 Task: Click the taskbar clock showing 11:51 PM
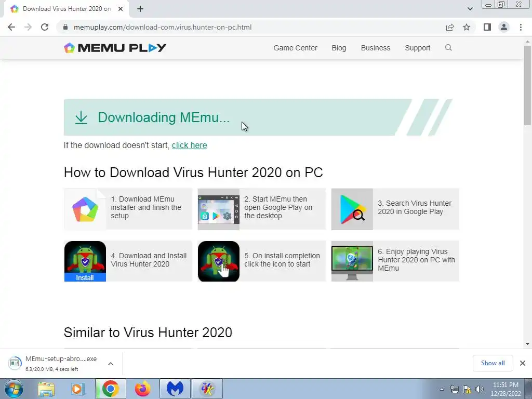506,389
